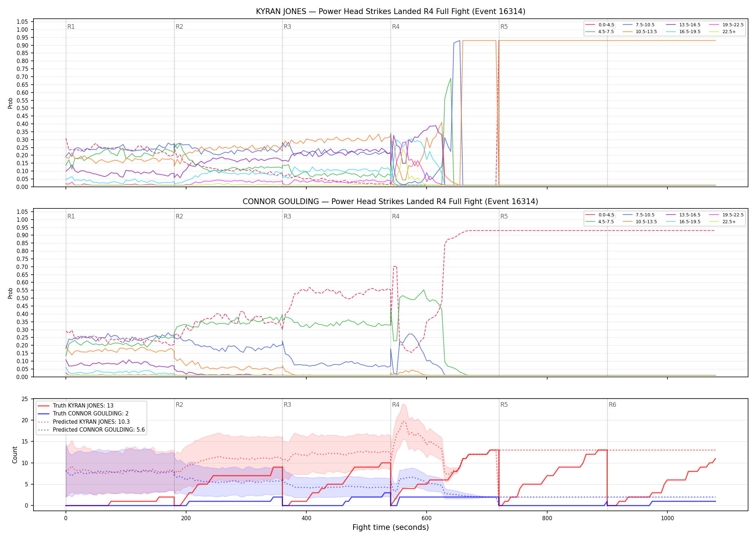Click the R1 round marker in Connor Goulding chart
This screenshot has height=540, width=756.
point(71,216)
